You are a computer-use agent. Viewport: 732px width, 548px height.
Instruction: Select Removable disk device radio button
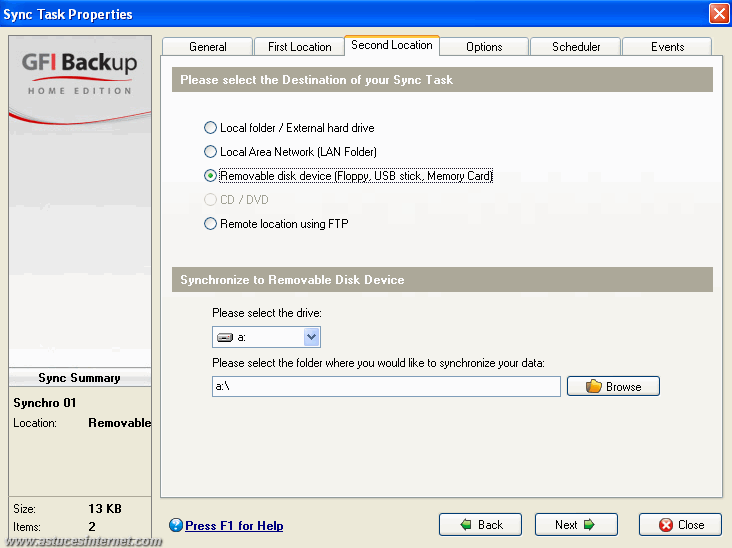pos(211,176)
